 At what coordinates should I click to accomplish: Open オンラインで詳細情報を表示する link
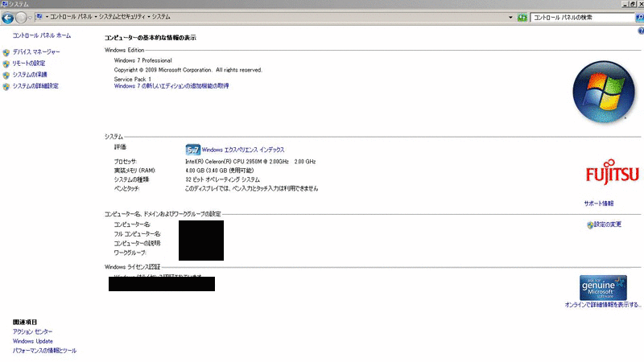pyautogui.click(x=602, y=305)
